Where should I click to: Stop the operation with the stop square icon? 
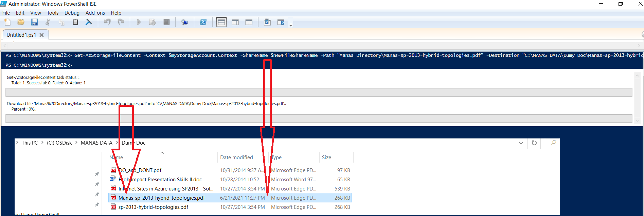(x=166, y=22)
